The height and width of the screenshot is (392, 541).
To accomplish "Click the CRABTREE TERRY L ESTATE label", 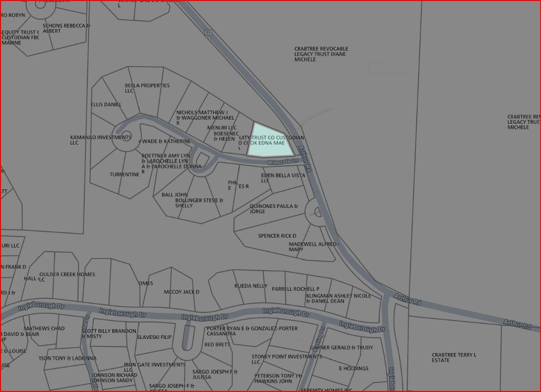I will pyautogui.click(x=454, y=358).
